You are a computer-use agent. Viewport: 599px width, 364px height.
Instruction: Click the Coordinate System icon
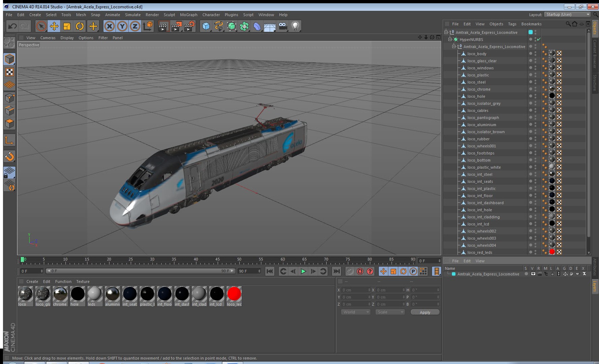[x=148, y=26]
